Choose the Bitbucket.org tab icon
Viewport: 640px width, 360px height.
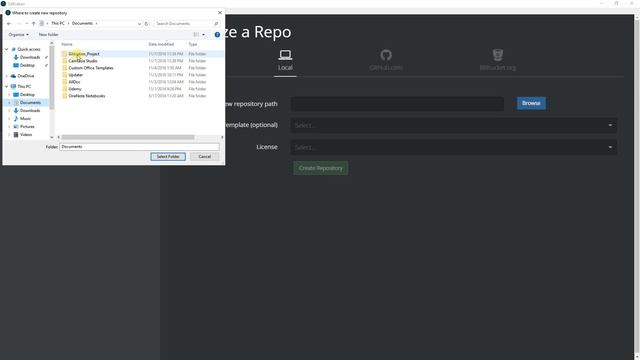498,55
